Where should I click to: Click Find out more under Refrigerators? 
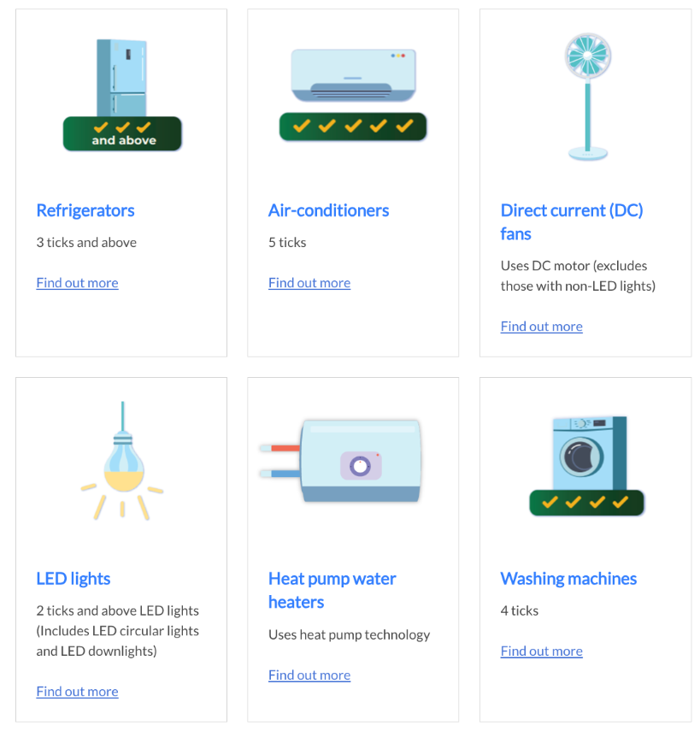78,283
